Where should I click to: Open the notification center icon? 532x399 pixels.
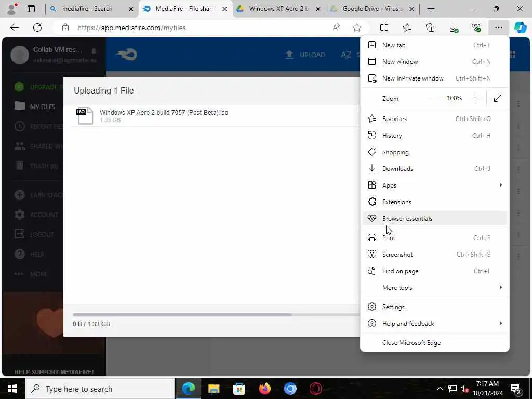click(x=516, y=389)
